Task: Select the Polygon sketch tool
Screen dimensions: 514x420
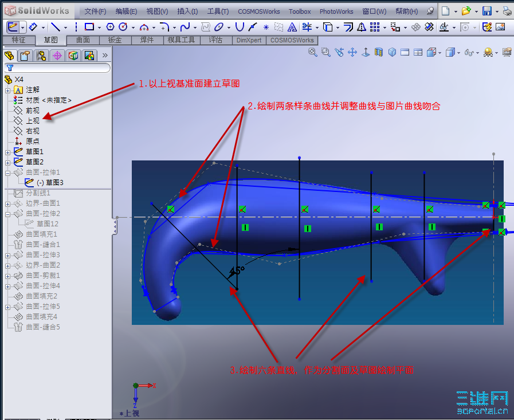Action: 111,27
